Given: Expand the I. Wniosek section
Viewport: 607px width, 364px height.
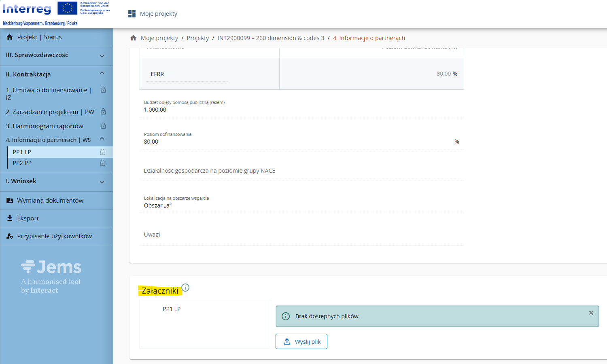Looking at the screenshot, I should 102,182.
